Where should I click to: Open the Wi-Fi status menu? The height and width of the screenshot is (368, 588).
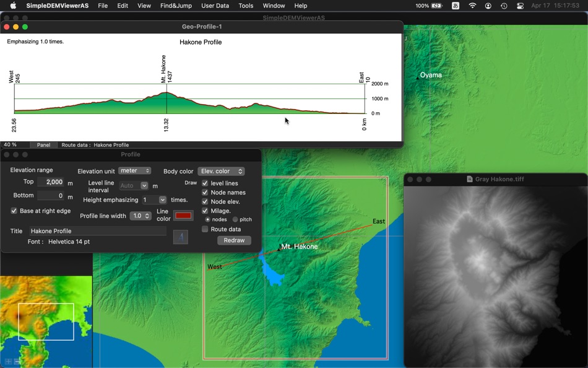[472, 6]
